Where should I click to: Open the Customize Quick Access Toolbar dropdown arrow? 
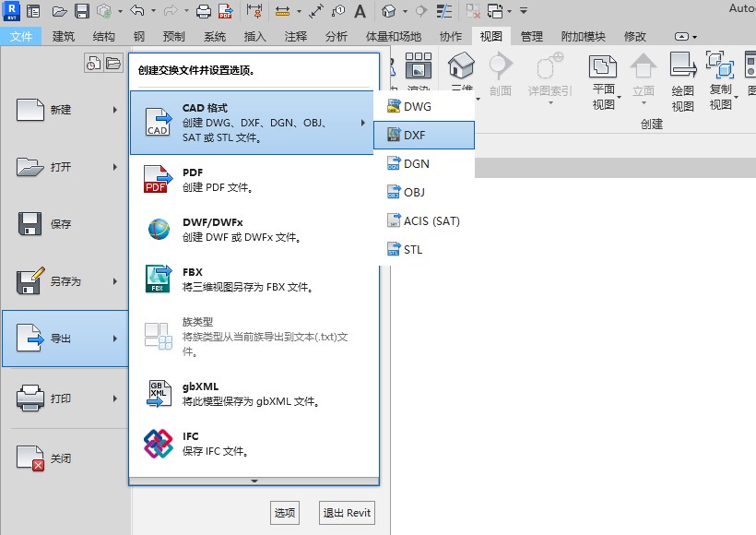(x=524, y=12)
